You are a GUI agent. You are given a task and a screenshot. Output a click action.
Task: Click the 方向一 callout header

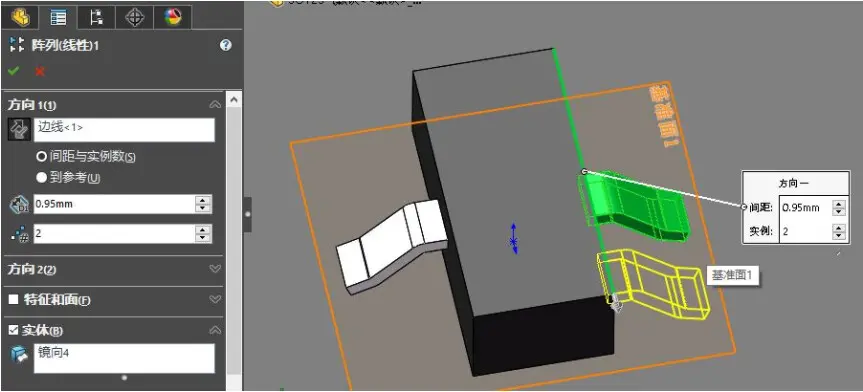[793, 184]
